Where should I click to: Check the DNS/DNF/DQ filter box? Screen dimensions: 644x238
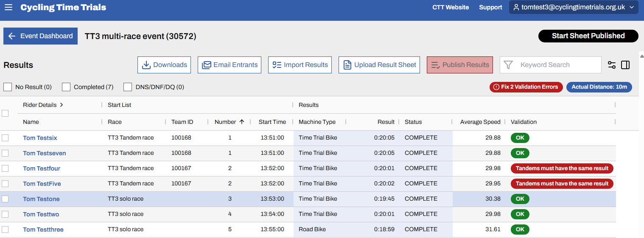(x=128, y=87)
